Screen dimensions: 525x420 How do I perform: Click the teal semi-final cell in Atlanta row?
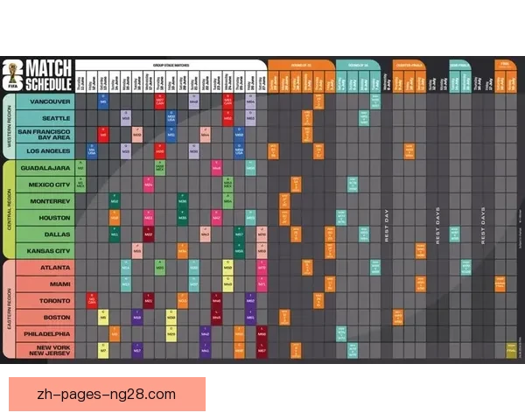click(x=466, y=268)
